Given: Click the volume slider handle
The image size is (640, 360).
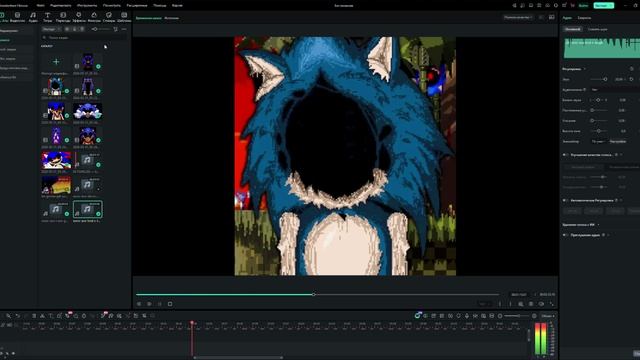Looking at the screenshot, I should coord(605,79).
